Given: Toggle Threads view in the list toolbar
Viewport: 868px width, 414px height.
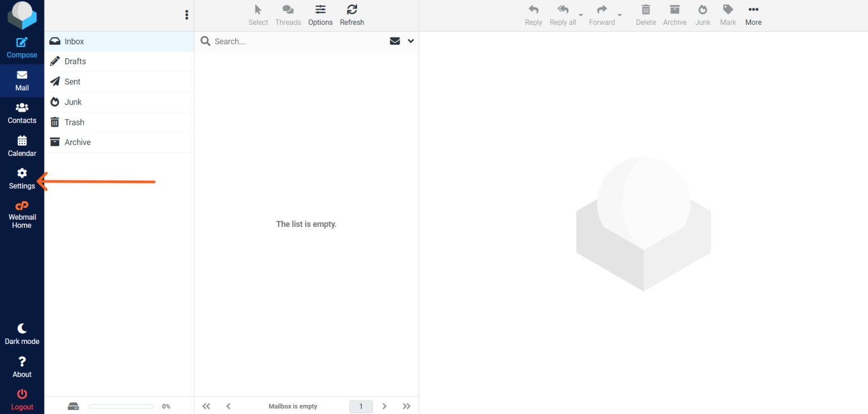Looking at the screenshot, I should tap(288, 15).
